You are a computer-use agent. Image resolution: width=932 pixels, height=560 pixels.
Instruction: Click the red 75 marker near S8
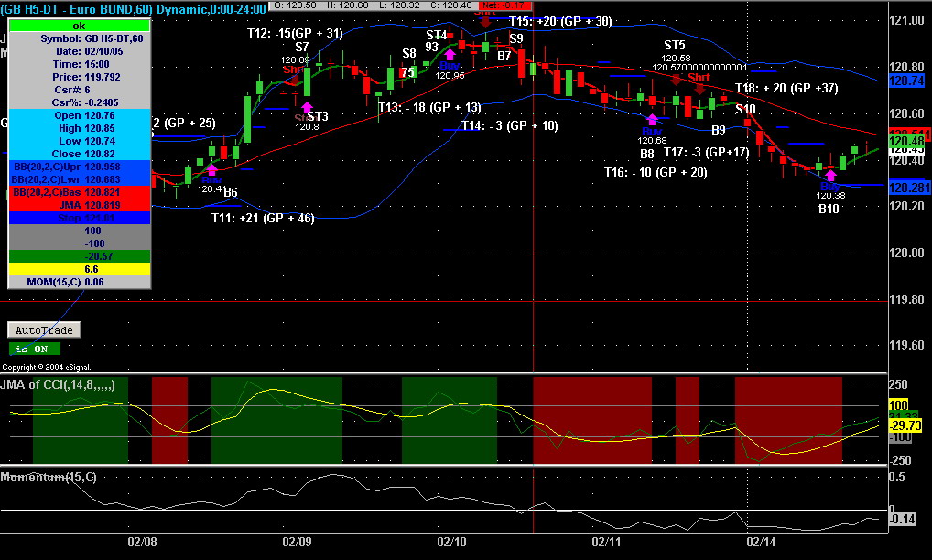pyautogui.click(x=407, y=72)
